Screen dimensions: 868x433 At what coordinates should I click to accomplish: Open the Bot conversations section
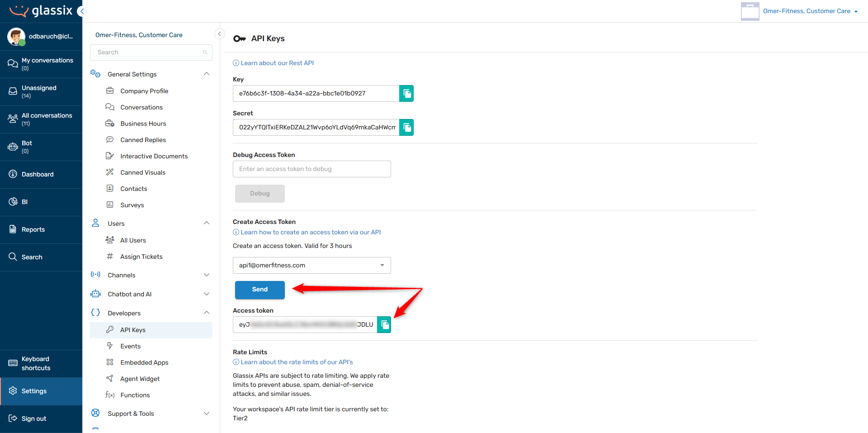coord(41,147)
